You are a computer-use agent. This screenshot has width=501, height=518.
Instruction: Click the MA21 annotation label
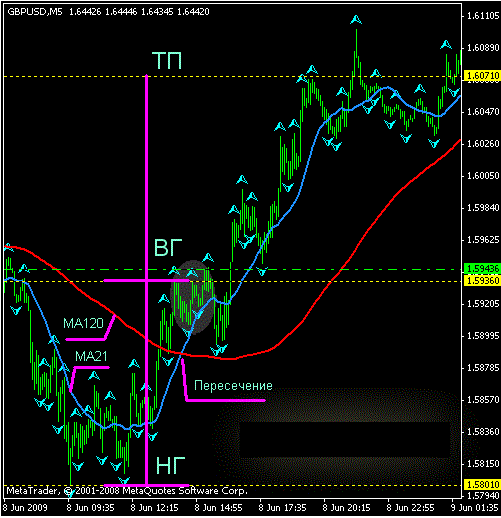click(x=91, y=356)
